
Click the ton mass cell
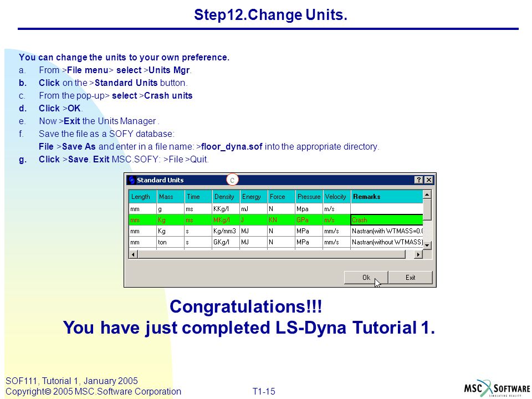tap(170, 242)
